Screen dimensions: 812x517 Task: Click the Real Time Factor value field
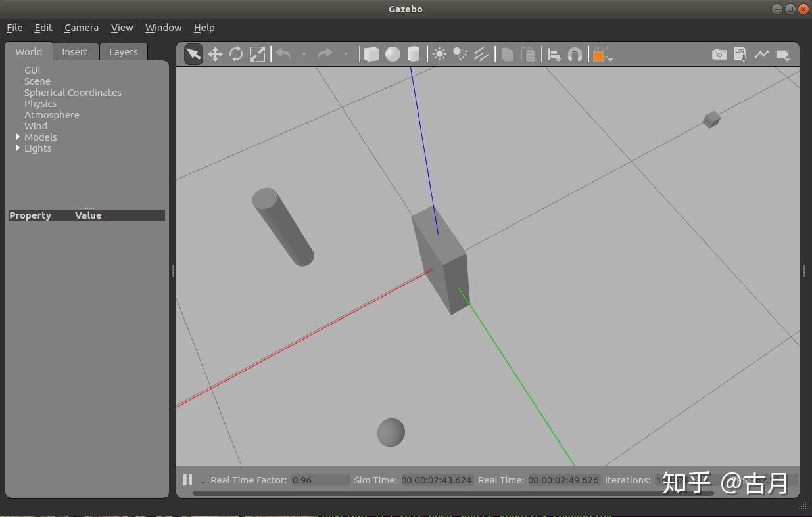tap(321, 480)
